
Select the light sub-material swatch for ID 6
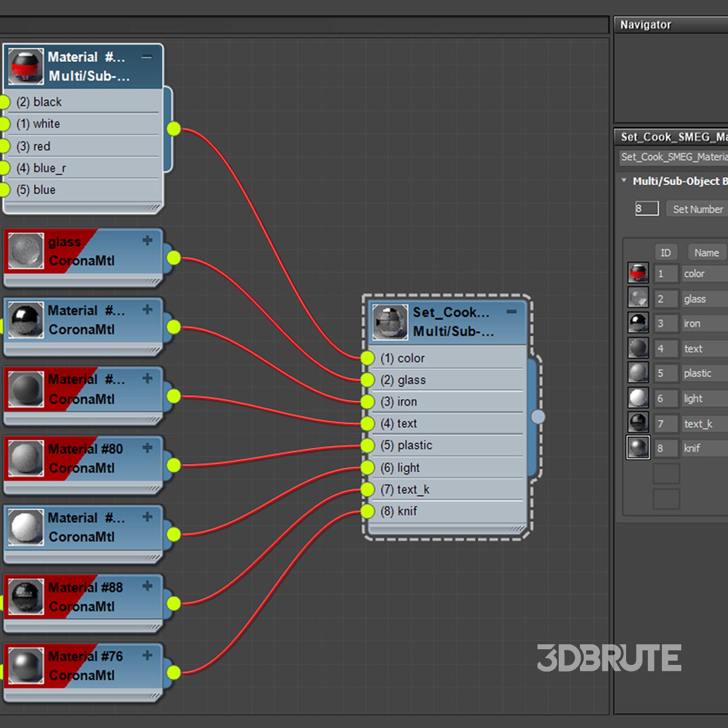coord(638,398)
